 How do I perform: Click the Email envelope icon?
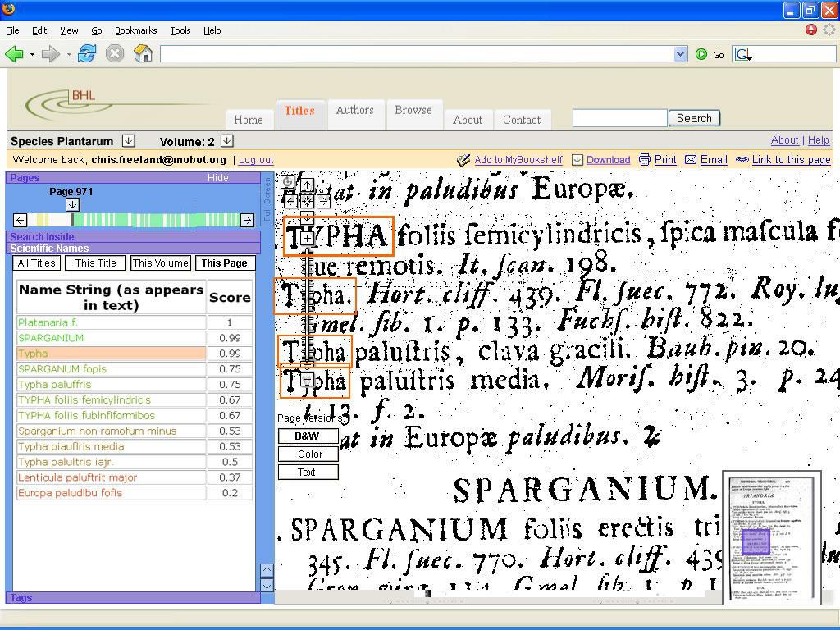click(691, 160)
